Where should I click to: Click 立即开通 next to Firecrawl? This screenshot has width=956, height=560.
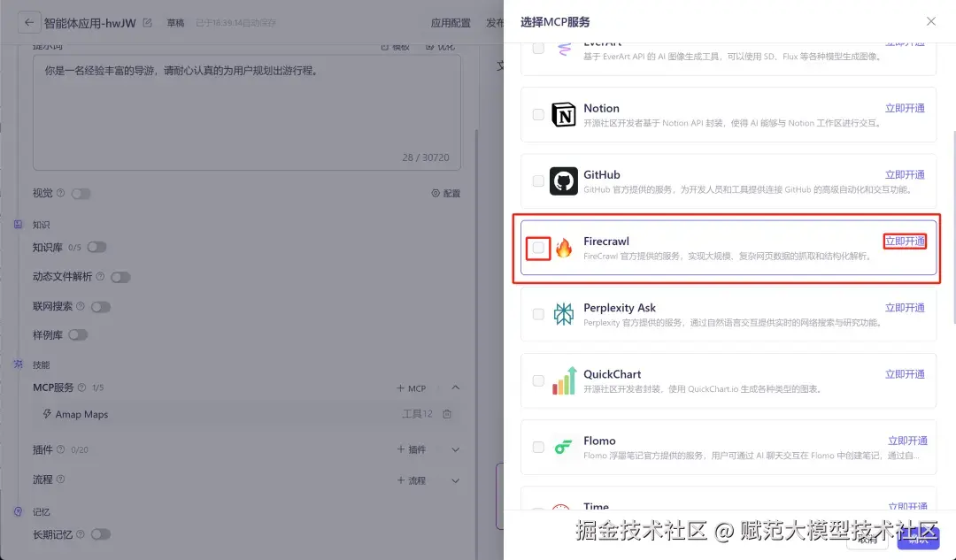coord(904,241)
